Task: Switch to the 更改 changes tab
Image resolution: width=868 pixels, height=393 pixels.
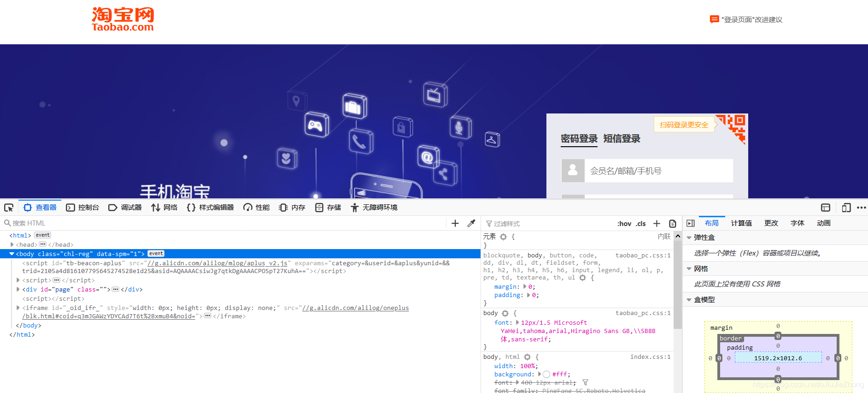Action: coord(771,223)
